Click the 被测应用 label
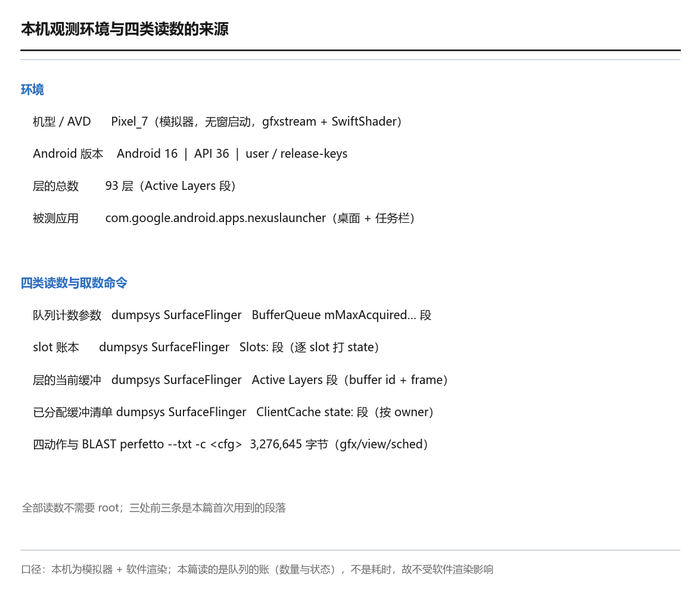 click(56, 218)
